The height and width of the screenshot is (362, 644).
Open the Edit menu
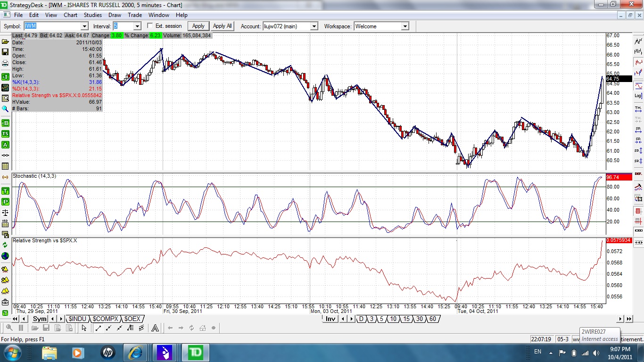34,15
